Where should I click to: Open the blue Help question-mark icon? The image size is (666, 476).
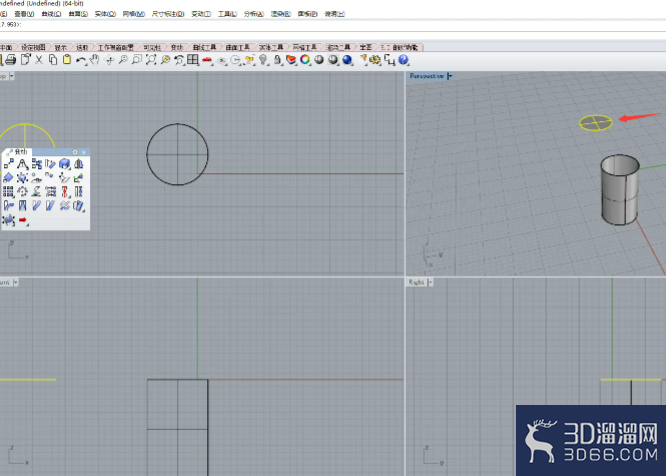(x=404, y=60)
